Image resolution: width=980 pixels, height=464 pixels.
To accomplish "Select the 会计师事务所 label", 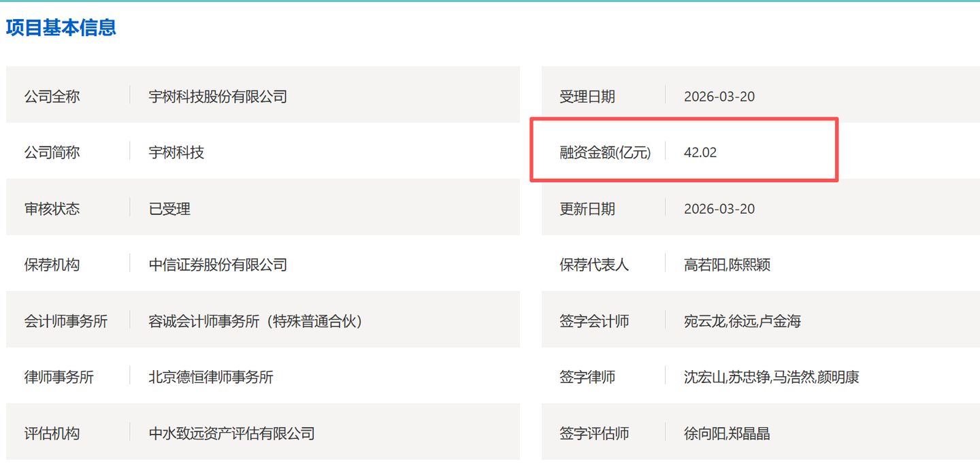I will [x=66, y=321].
